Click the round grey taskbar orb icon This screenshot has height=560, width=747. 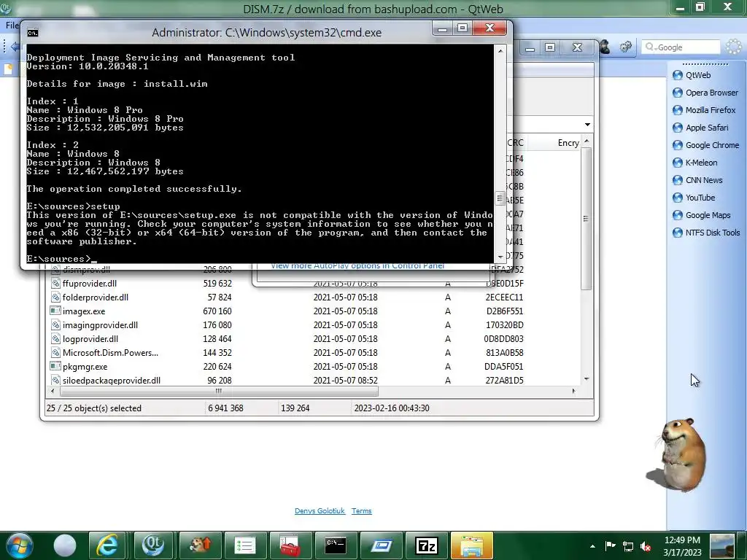65,545
